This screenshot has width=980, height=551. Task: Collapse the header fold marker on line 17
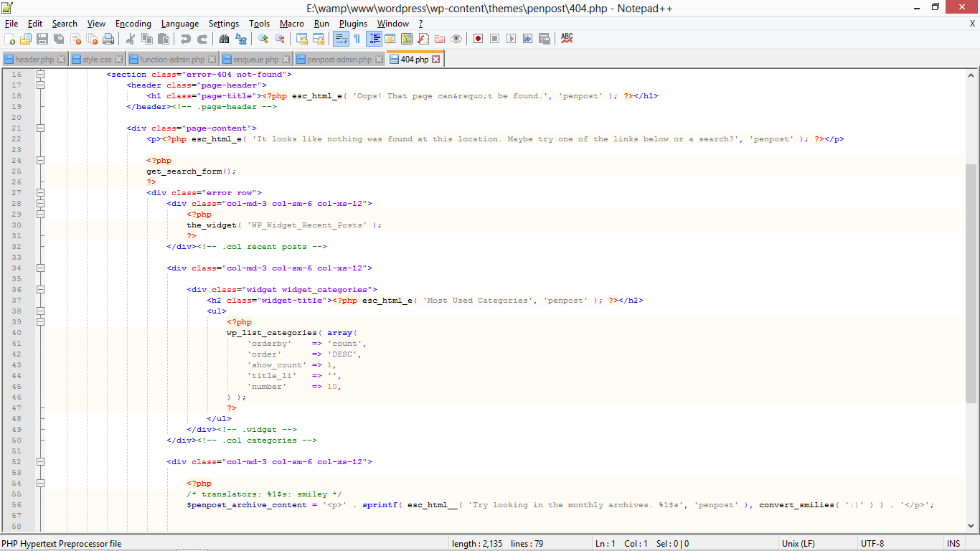(41, 85)
